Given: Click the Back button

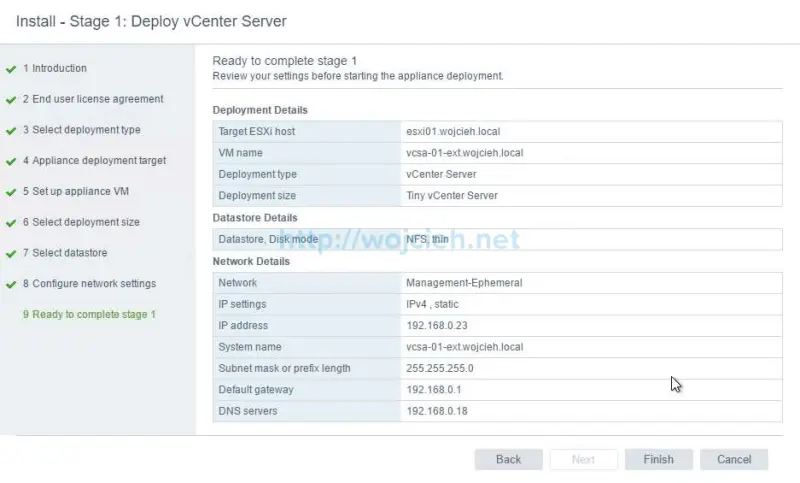Looking at the screenshot, I should coord(508,460).
